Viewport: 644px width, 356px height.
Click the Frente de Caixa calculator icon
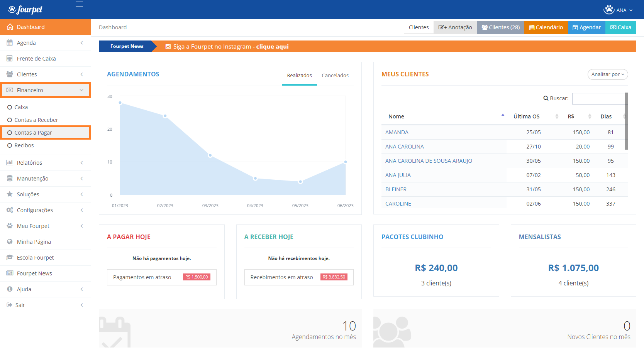tap(10, 59)
